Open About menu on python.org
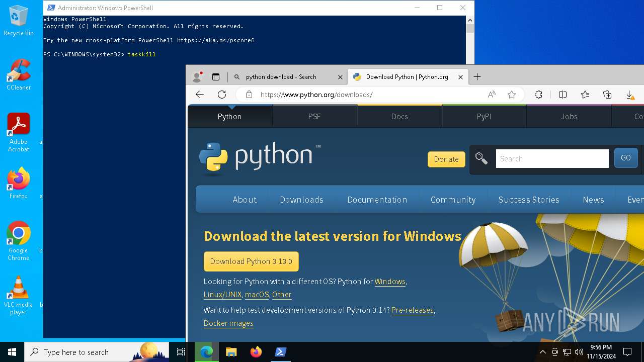Viewport: 644px width, 362px height. pyautogui.click(x=245, y=200)
